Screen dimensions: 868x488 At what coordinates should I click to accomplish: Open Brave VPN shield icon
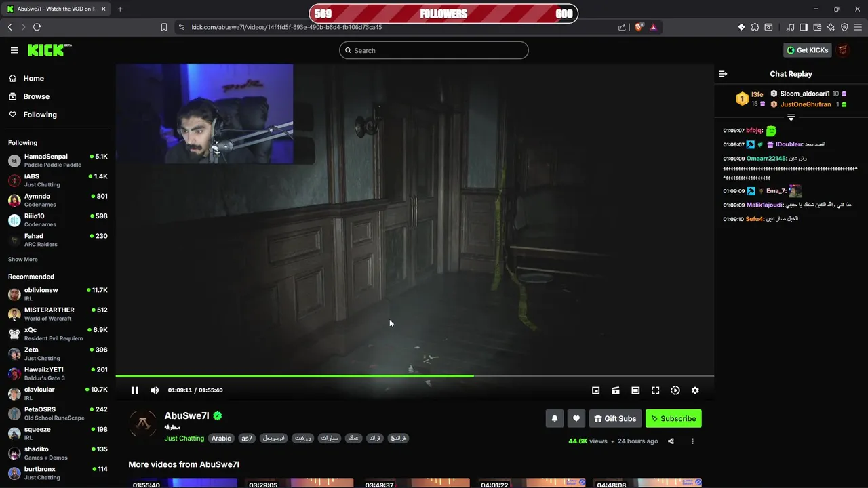click(x=844, y=27)
